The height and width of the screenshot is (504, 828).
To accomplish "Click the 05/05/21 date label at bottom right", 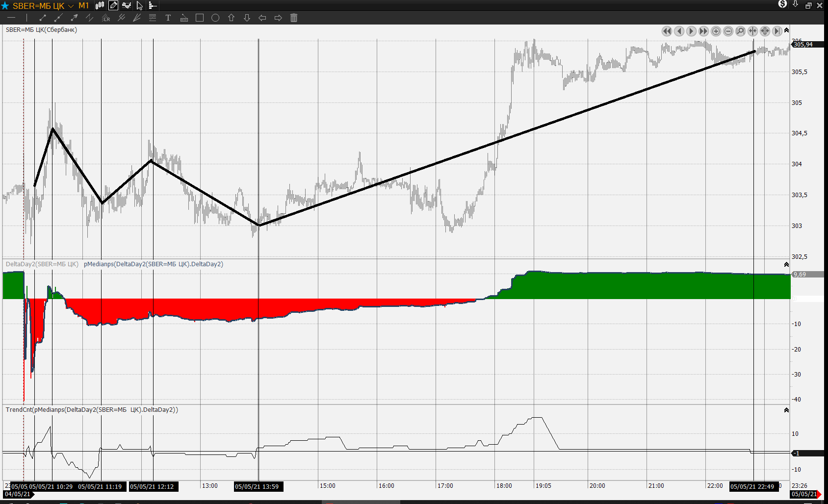I will [x=804, y=494].
